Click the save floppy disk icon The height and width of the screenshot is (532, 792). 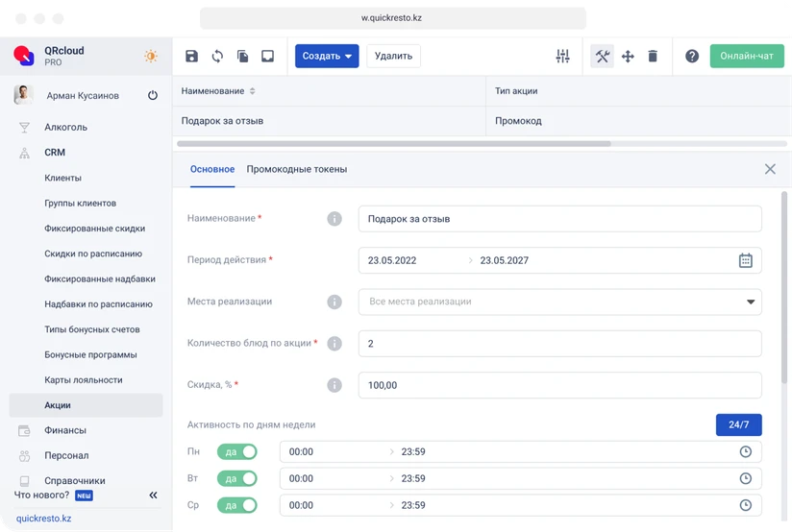192,57
